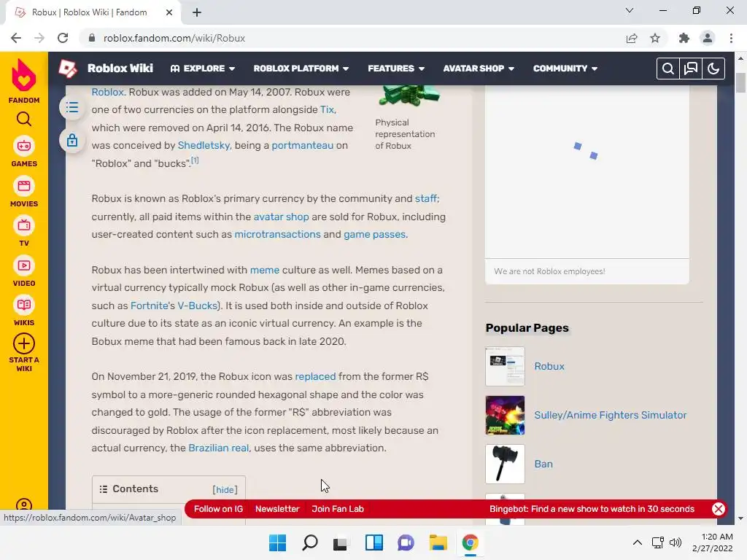Open the Tix link

point(327,109)
